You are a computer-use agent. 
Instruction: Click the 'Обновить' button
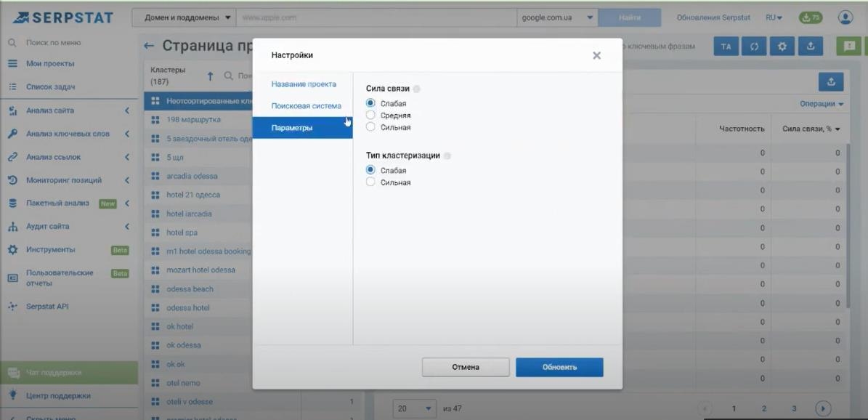[x=560, y=367]
